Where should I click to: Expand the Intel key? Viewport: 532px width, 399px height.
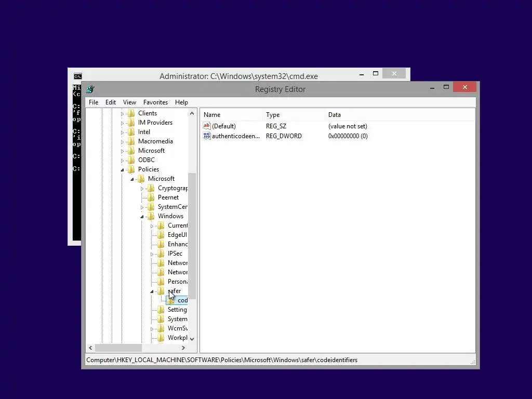[122, 132]
